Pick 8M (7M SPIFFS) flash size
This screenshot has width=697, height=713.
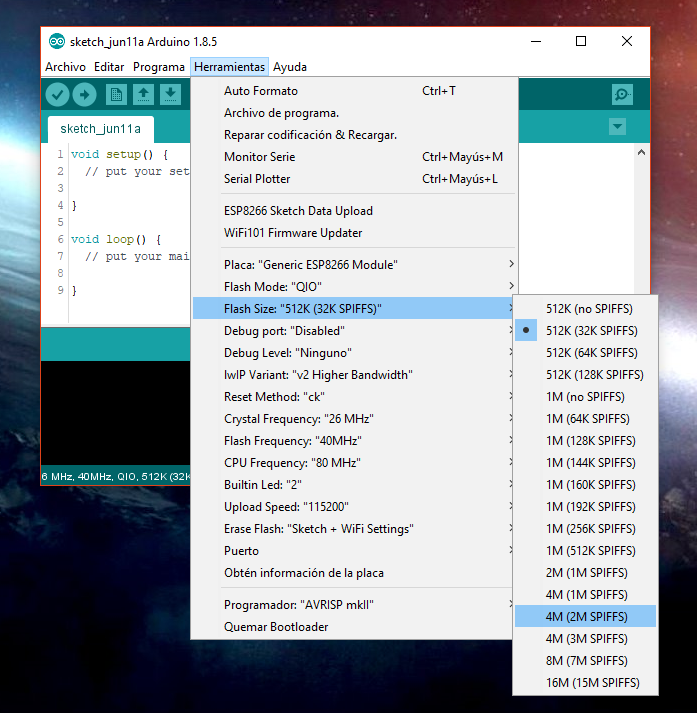click(585, 661)
